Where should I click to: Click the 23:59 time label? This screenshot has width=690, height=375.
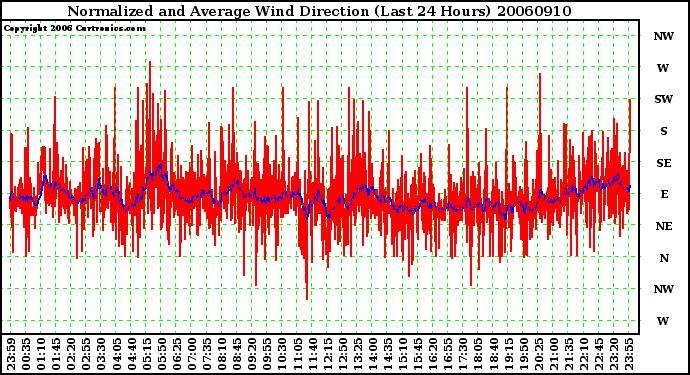point(11,354)
